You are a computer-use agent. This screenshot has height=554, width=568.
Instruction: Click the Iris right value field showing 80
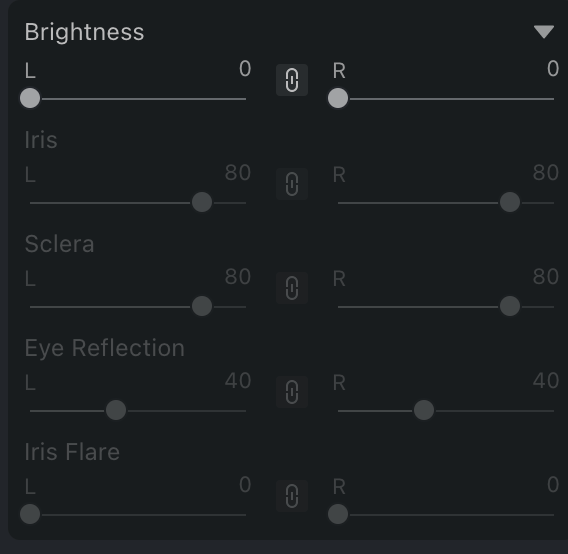pos(546,172)
